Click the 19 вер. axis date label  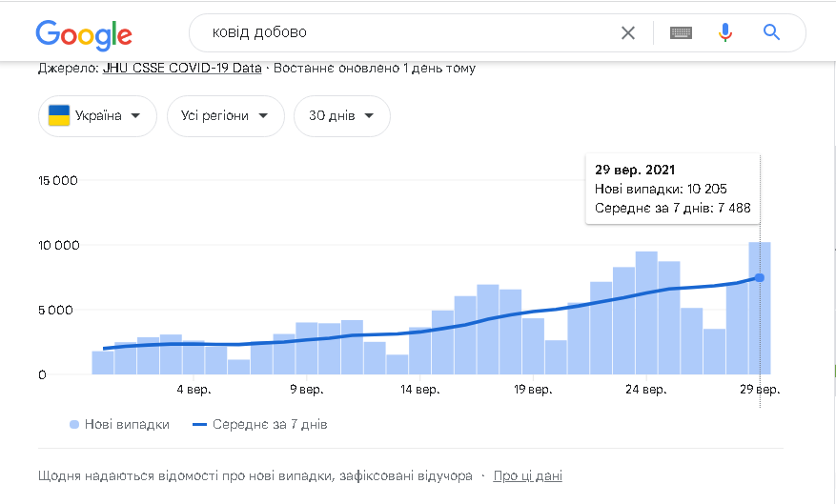533,390
